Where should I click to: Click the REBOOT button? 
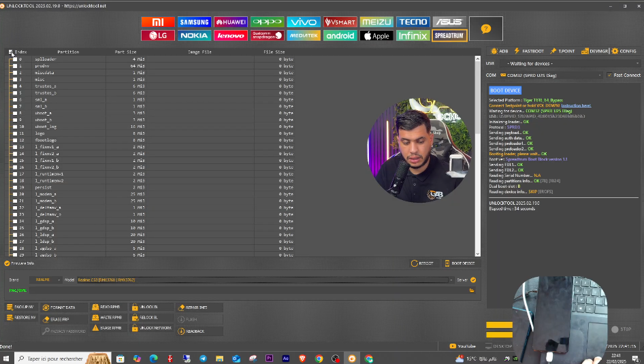423,263
